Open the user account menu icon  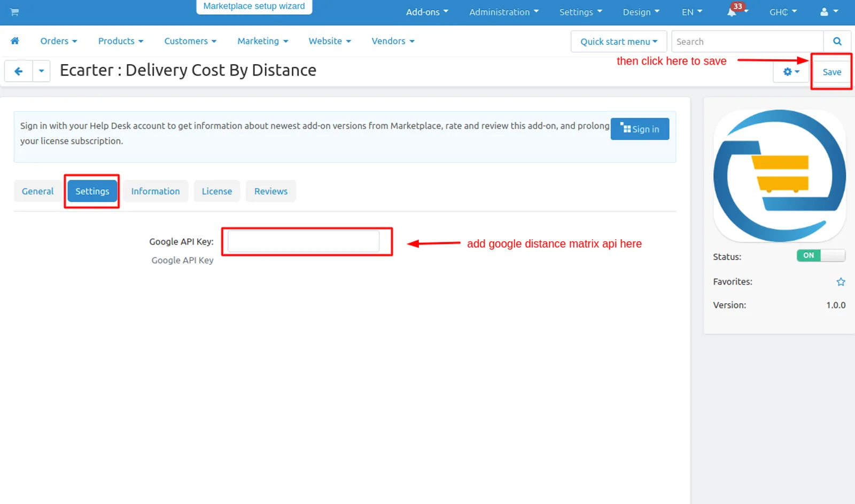(x=829, y=12)
